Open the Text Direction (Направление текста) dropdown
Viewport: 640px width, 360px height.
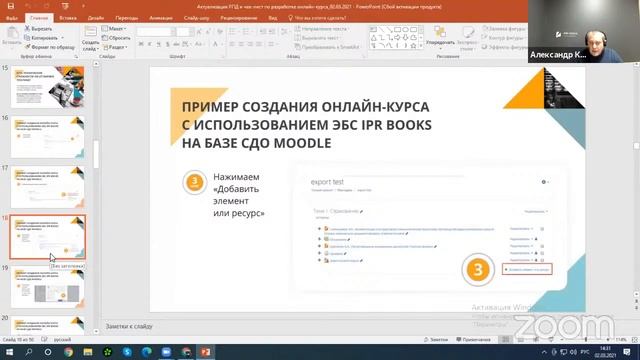pos(321,29)
